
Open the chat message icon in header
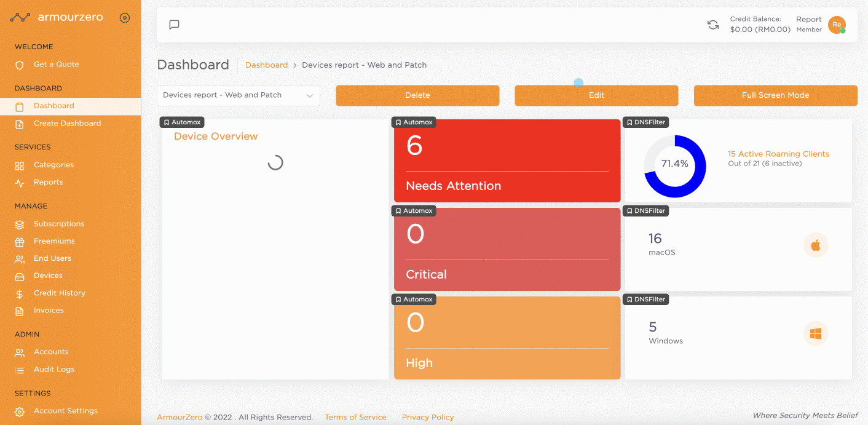tap(175, 25)
